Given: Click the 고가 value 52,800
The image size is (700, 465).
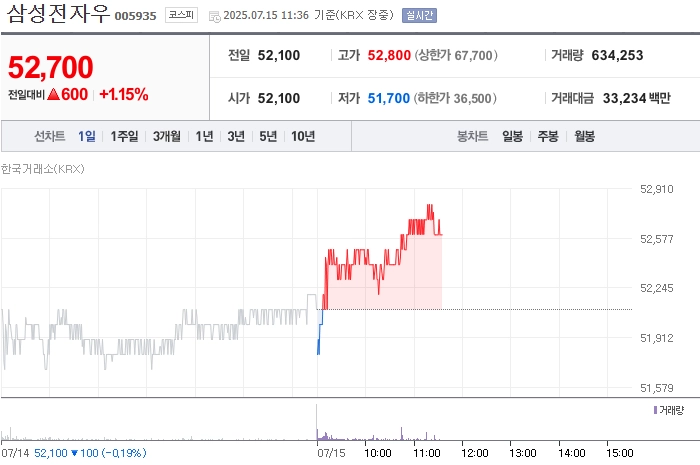Looking at the screenshot, I should 389,55.
